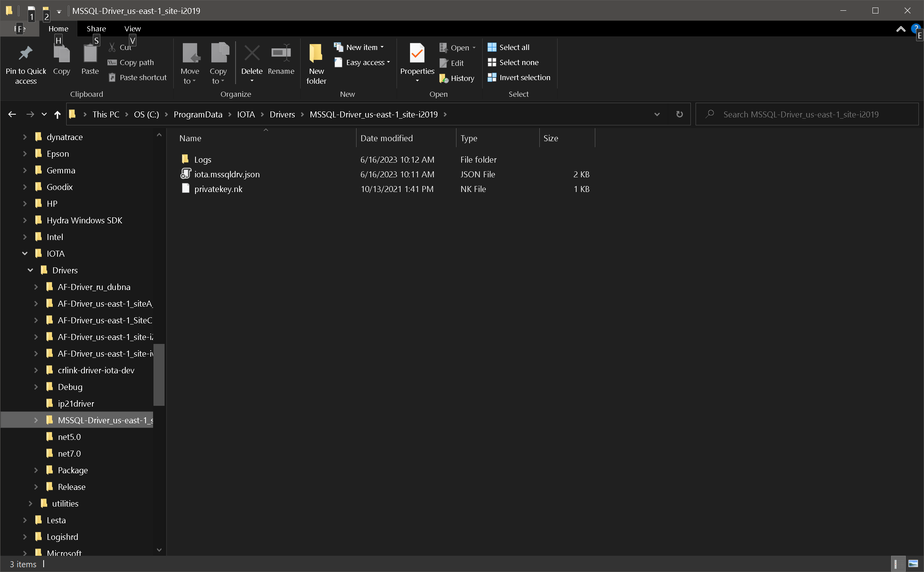Click Pin to Quick access icon
This screenshot has height=572, width=924.
[x=26, y=54]
